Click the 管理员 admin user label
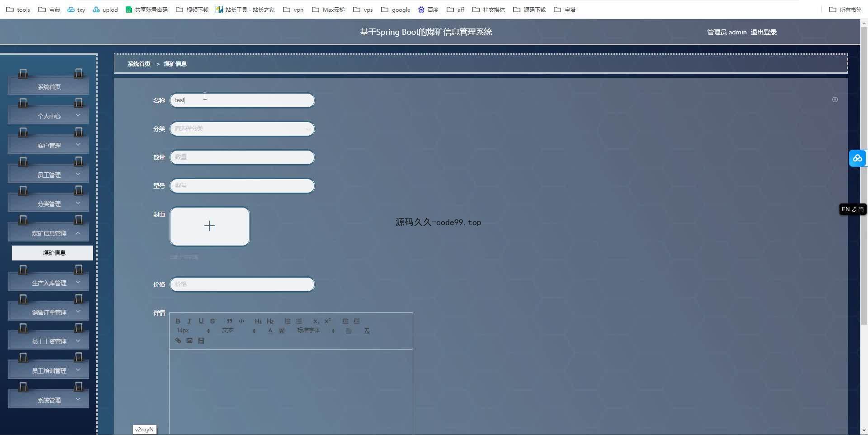The height and width of the screenshot is (435, 868). coord(726,32)
